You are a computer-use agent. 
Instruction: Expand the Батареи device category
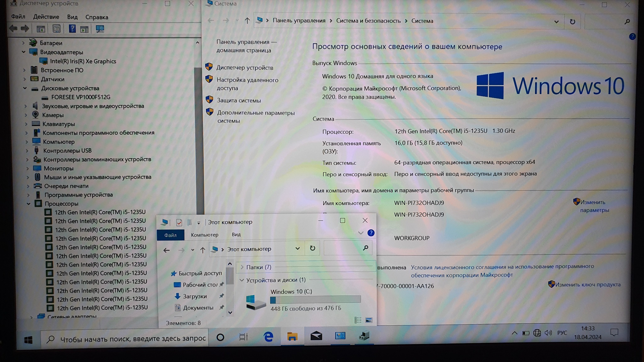click(23, 43)
